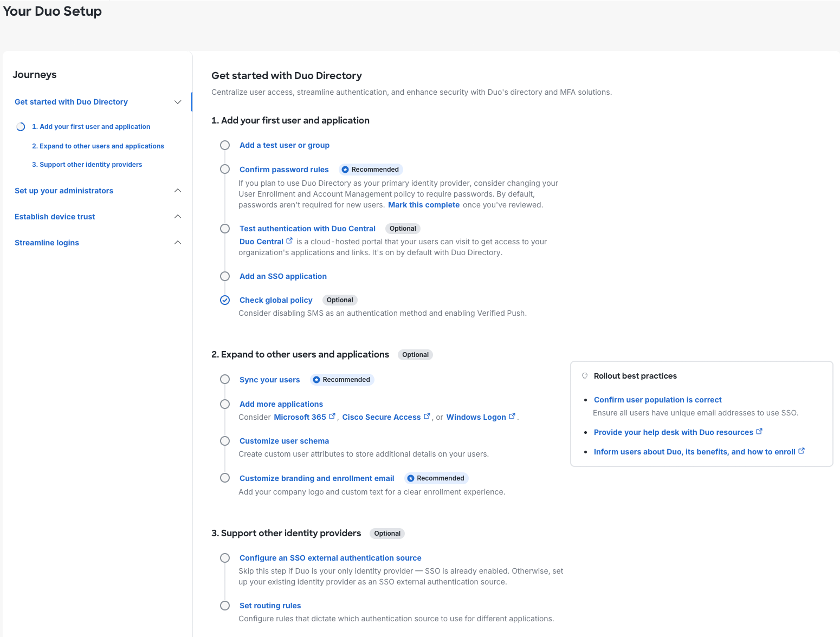Expand the Set up your administrators chevron
Image resolution: width=840 pixels, height=637 pixels.
coord(177,191)
